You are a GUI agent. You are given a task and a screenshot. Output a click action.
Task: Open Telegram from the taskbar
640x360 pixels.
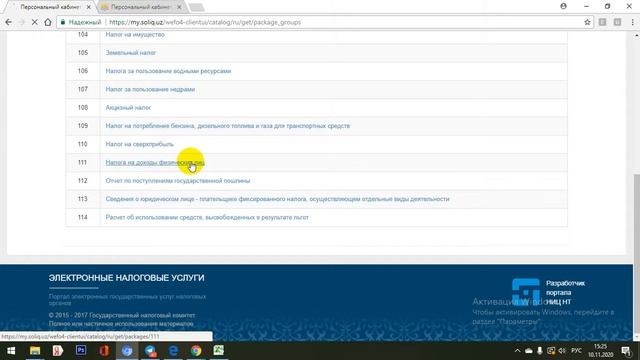[x=150, y=351]
